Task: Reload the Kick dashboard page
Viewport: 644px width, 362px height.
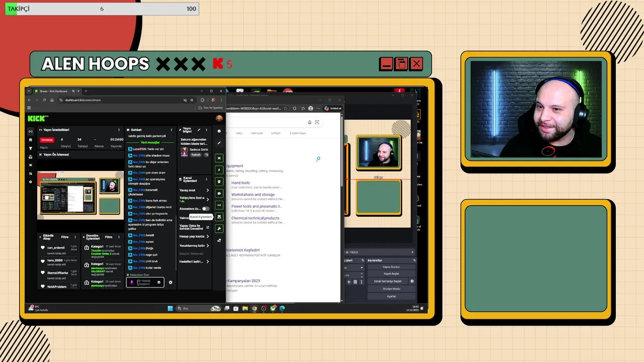Action: click(44, 100)
